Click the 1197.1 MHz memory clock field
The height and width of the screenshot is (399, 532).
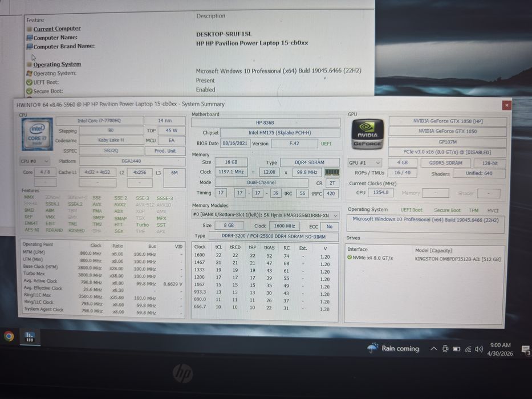231,172
